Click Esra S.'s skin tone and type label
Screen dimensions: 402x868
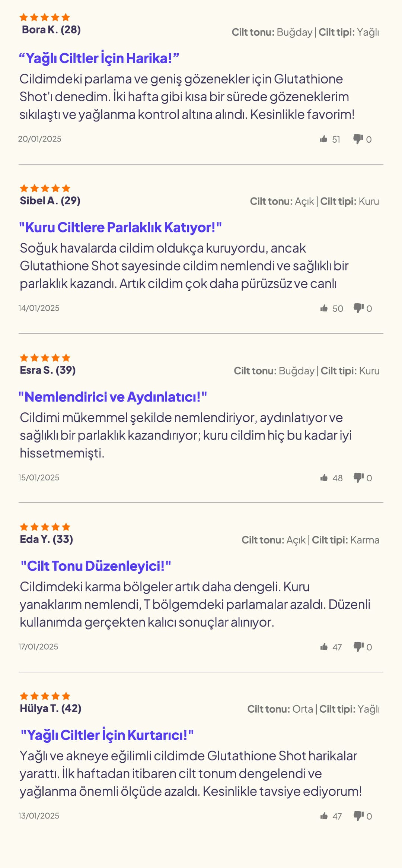(x=306, y=371)
